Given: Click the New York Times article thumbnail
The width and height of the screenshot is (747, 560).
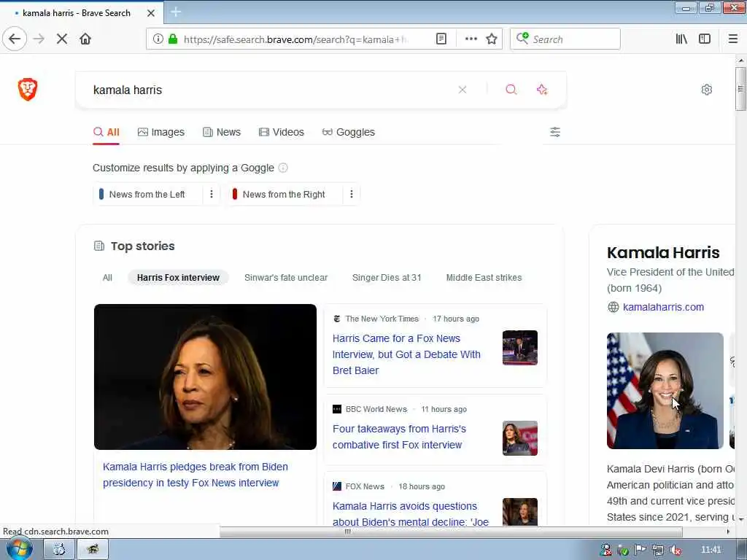Looking at the screenshot, I should [519, 348].
